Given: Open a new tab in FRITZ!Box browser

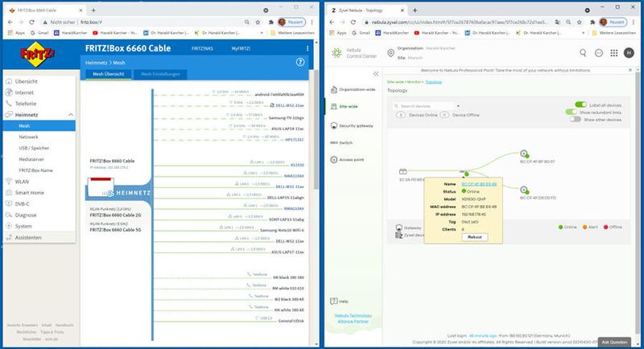Looking at the screenshot, I should point(93,10).
